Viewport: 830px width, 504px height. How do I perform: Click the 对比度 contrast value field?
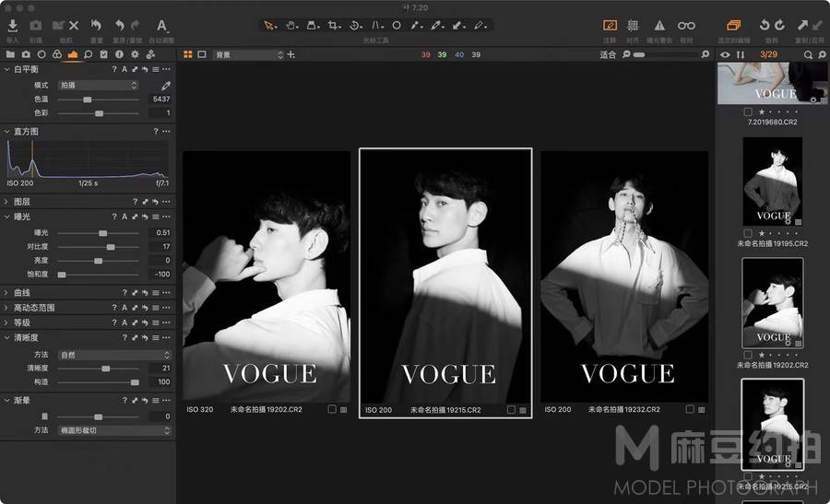point(160,246)
